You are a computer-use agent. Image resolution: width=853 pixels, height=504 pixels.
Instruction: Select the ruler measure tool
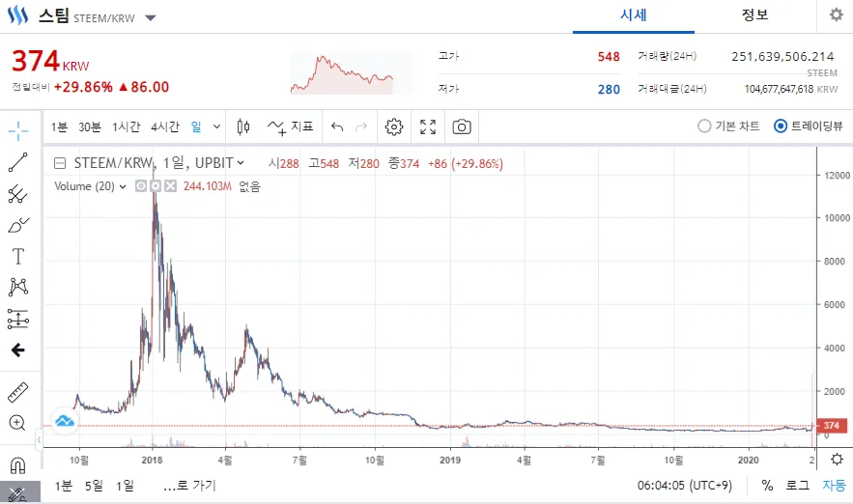(18, 392)
